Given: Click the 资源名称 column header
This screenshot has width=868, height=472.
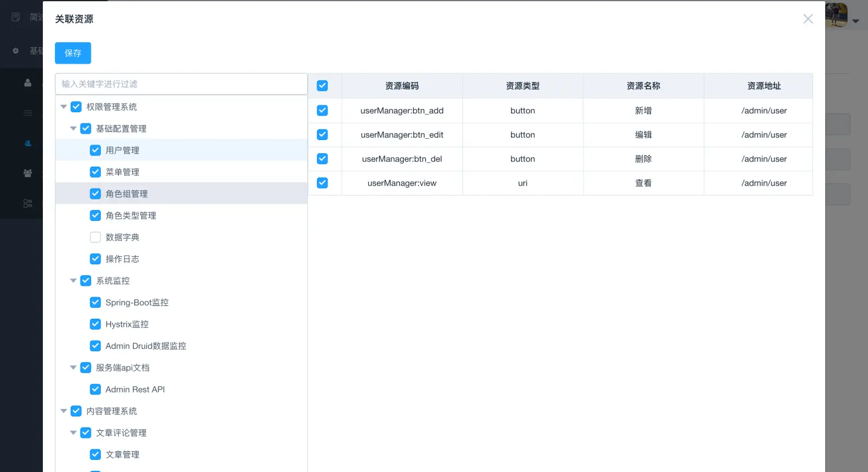Looking at the screenshot, I should [643, 86].
